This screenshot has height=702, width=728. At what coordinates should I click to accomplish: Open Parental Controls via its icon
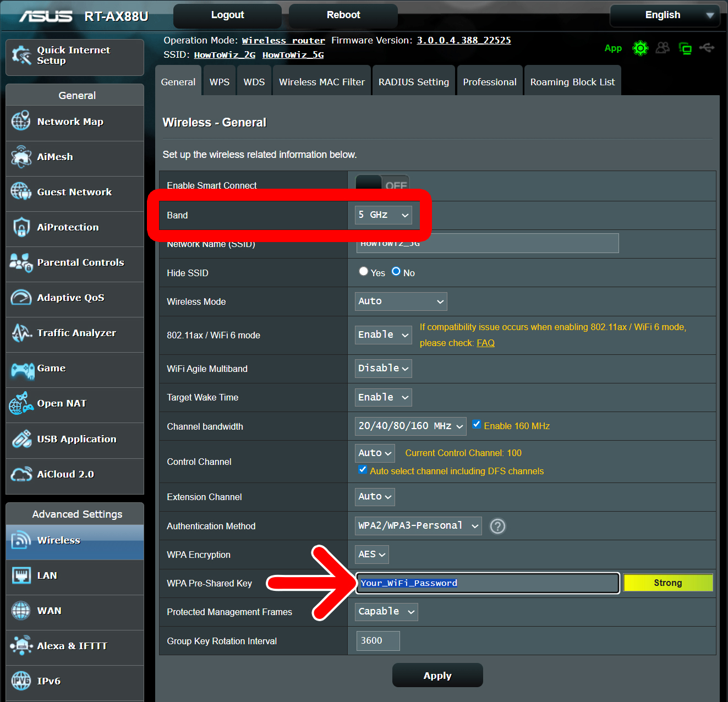point(20,262)
